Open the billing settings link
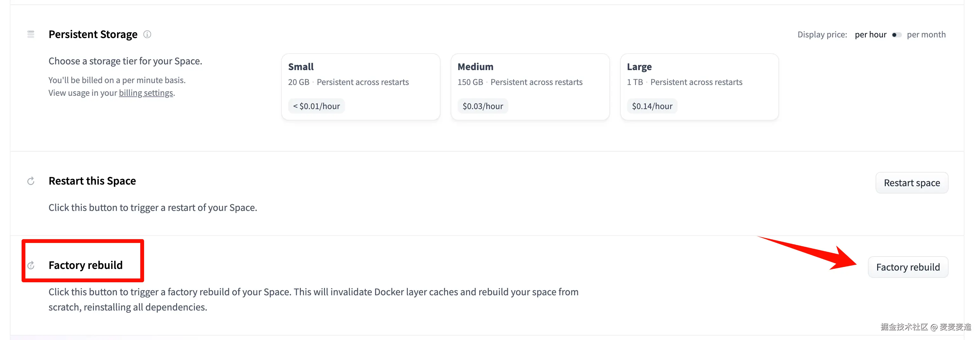This screenshot has height=340, width=980. (x=146, y=93)
